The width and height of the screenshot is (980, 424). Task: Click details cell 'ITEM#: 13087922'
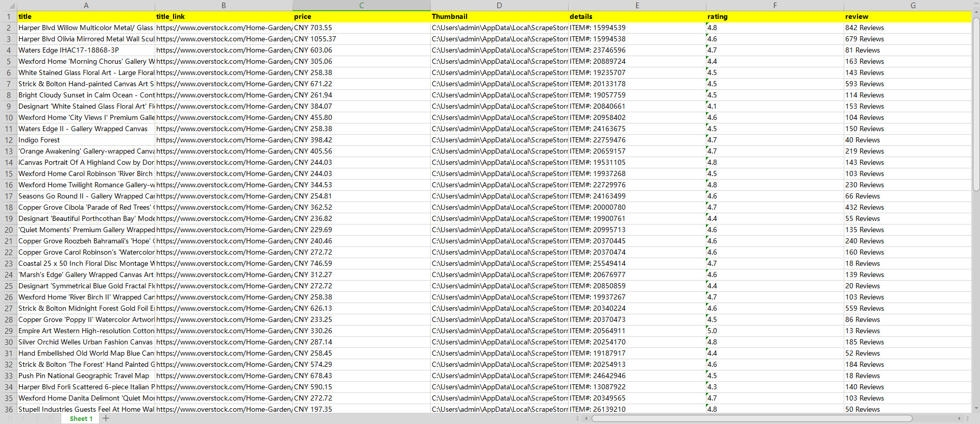637,387
